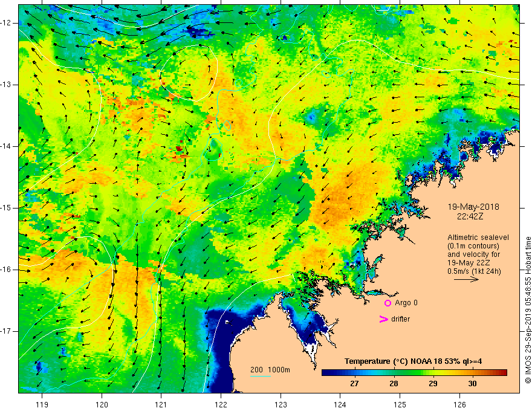532x411 pixels.
Task: Click the magenta Argo circle legend symbol
Action: (x=388, y=303)
